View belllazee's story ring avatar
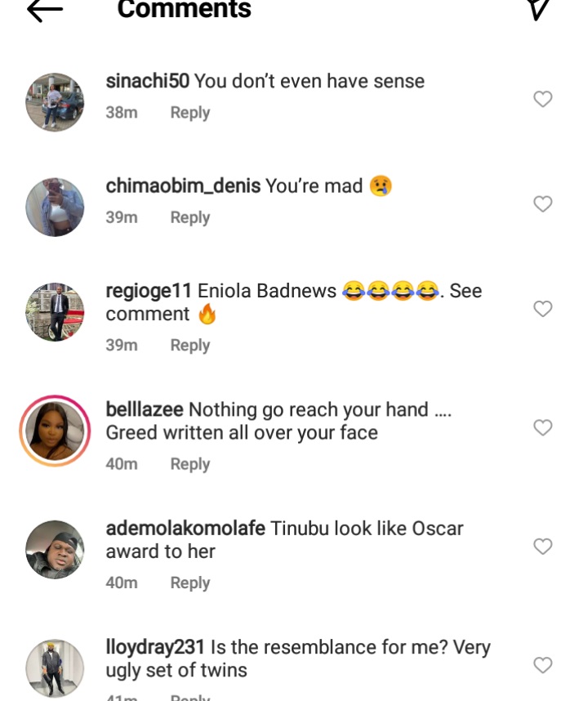 [x=55, y=431]
